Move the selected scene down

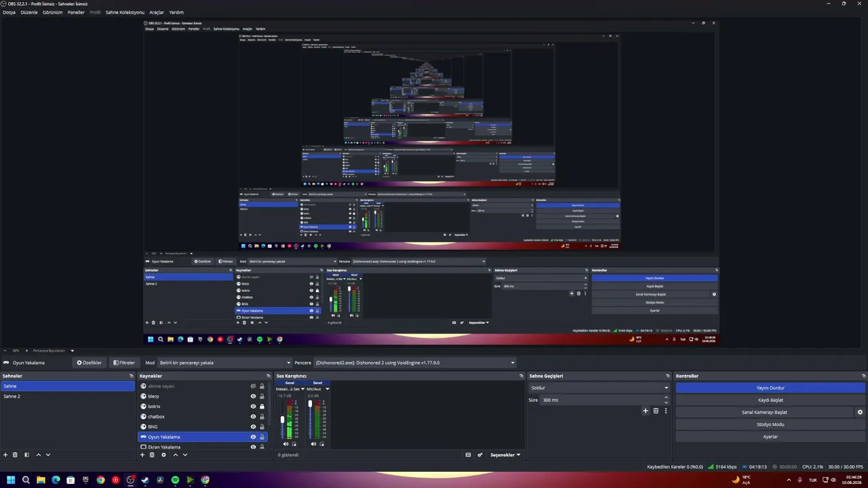click(47, 455)
